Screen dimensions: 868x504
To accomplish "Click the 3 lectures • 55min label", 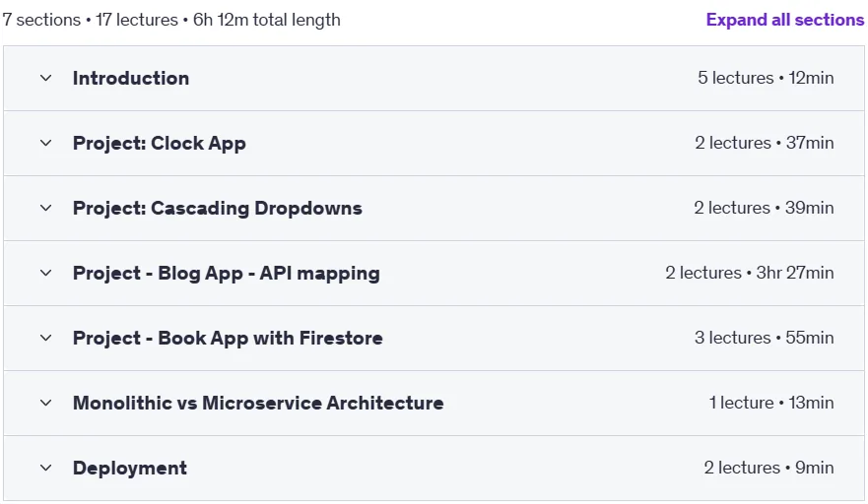I will coord(764,338).
